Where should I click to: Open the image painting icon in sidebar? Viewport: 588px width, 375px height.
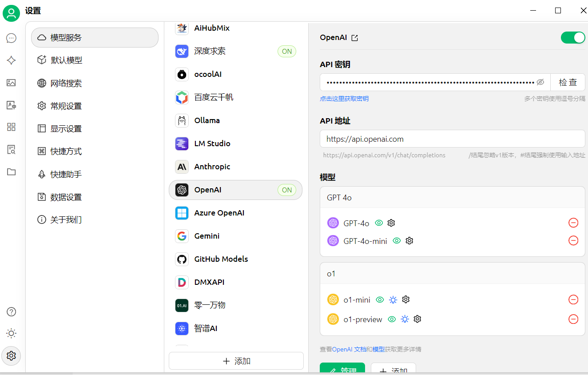click(x=12, y=83)
